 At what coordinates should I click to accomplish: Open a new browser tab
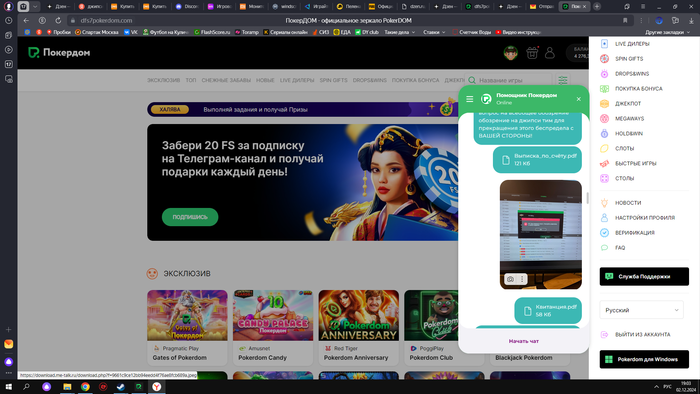[x=597, y=7]
